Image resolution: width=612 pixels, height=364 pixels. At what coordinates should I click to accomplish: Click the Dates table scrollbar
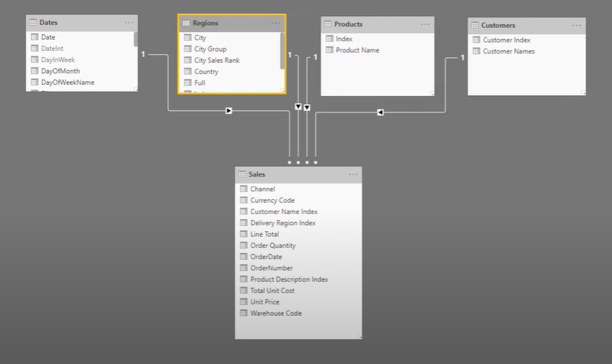(x=136, y=40)
